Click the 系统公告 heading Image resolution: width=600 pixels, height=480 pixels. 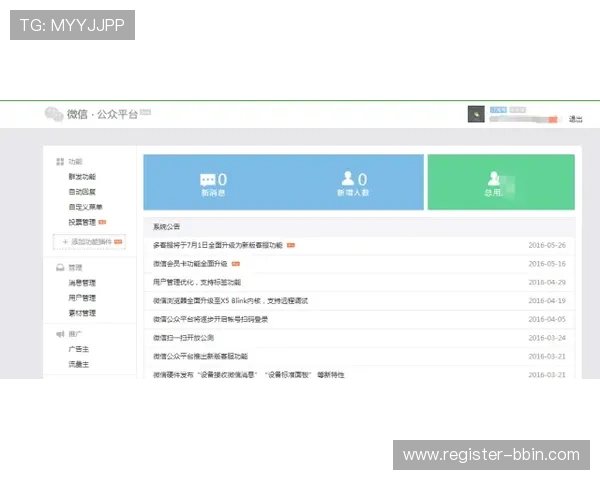(x=166, y=227)
